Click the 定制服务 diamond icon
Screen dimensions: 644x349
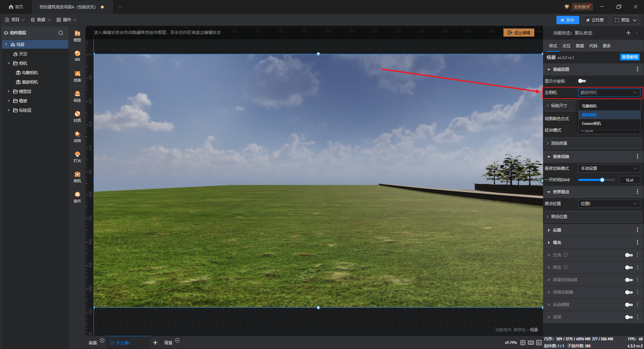coord(567,7)
